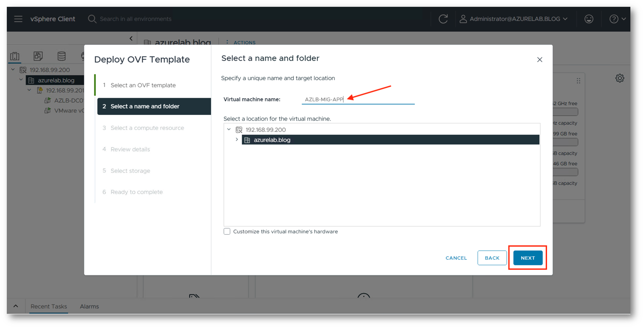Click the BACK button

(x=492, y=258)
